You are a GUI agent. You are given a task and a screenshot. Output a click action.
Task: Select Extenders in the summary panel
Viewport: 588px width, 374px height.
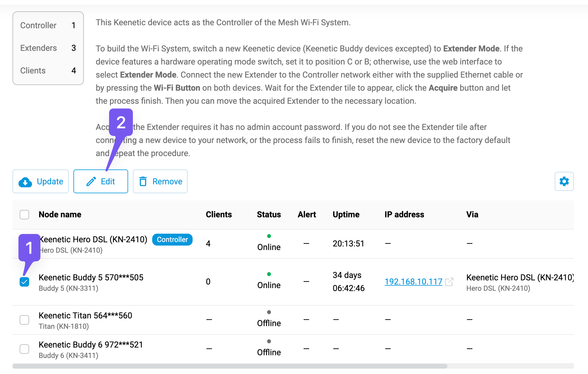tap(38, 48)
